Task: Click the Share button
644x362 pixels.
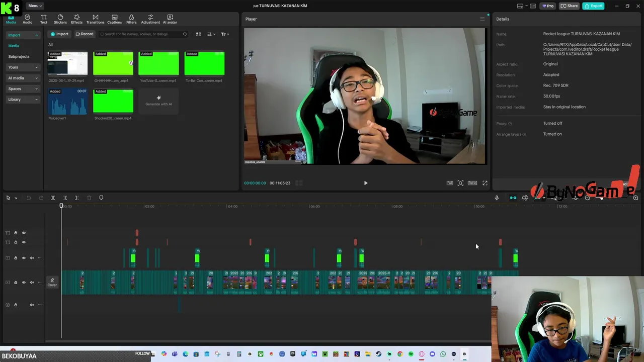Action: tap(570, 6)
